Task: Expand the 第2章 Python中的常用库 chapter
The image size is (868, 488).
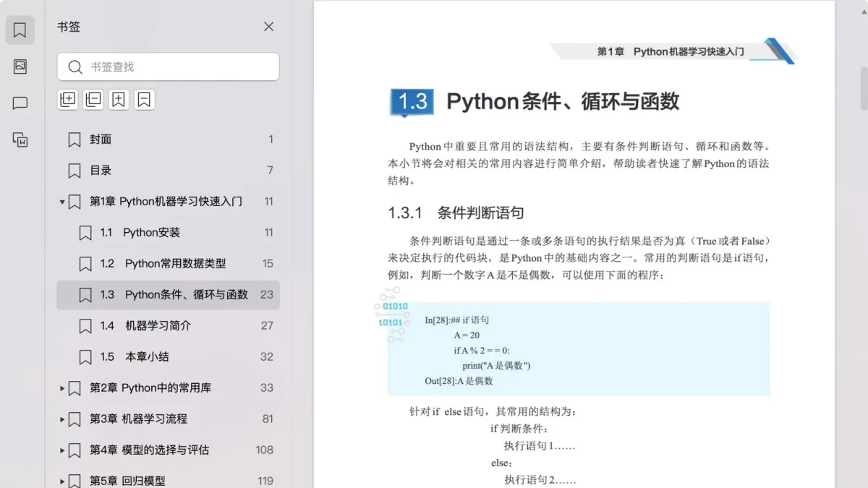Action: pos(62,388)
